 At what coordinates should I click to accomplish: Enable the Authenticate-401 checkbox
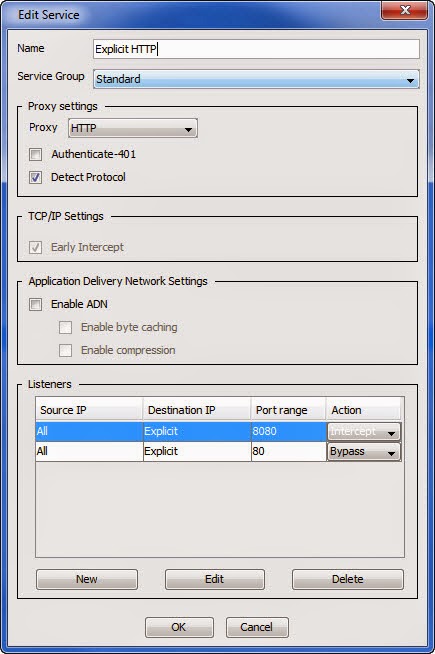coord(35,154)
